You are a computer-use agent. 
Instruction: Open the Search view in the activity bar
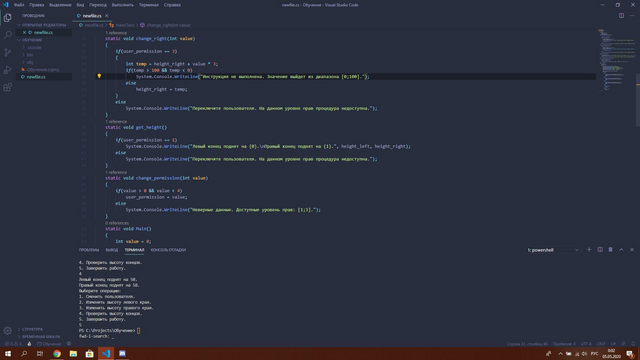7,35
